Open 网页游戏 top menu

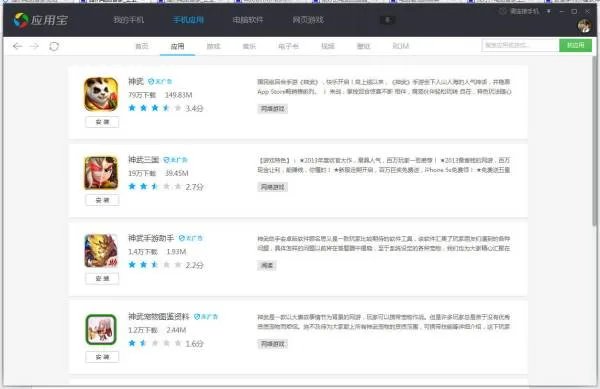[308, 20]
